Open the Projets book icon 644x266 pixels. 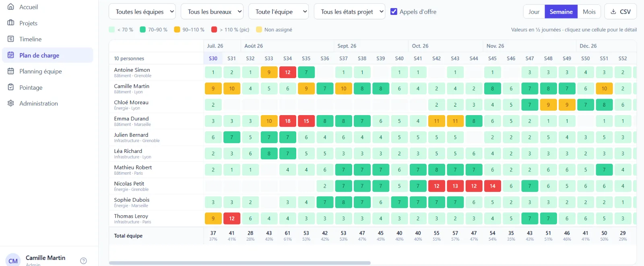click(x=11, y=23)
